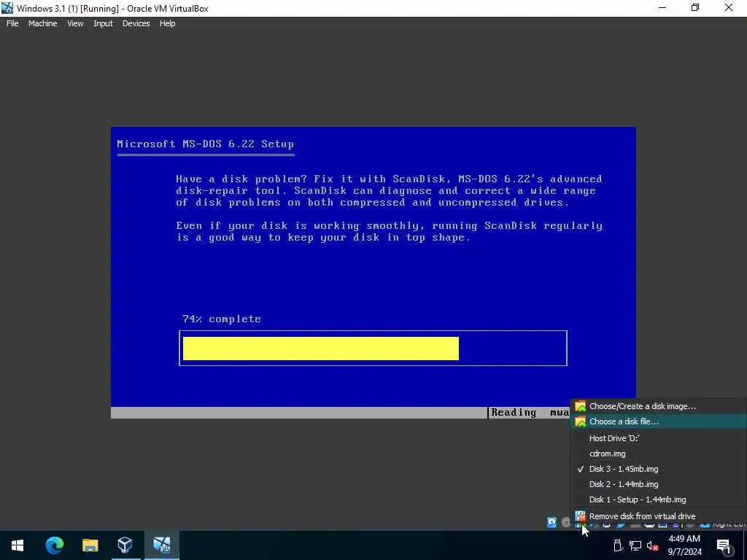Click the network tray icon
Image resolution: width=747 pixels, height=560 pixels.
[x=635, y=545]
